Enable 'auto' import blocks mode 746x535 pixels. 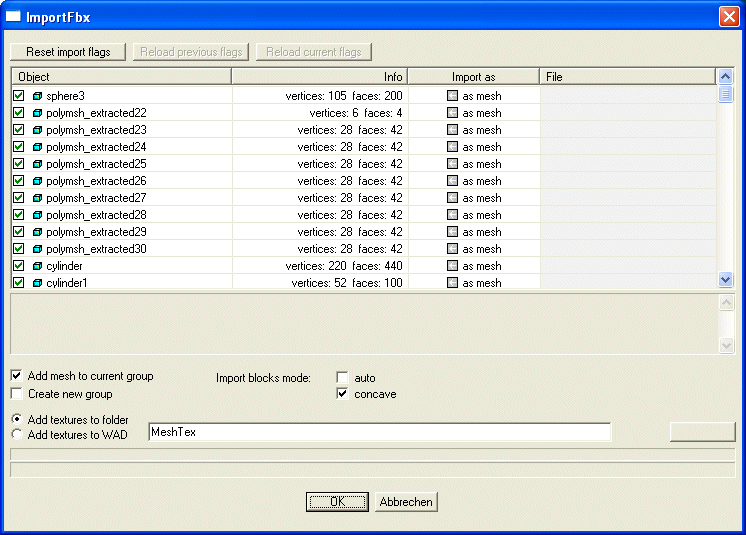(343, 377)
